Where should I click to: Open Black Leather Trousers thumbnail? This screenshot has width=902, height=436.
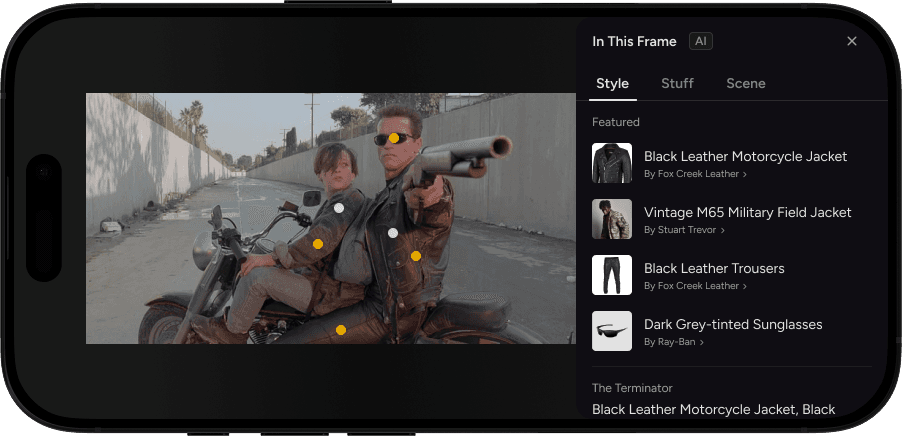point(612,275)
